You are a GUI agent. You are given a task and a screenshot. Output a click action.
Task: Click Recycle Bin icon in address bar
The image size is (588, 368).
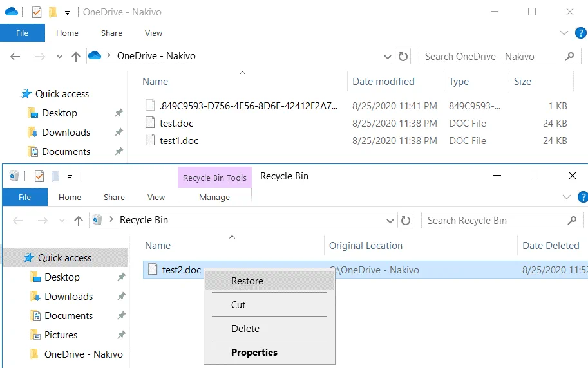(x=97, y=219)
